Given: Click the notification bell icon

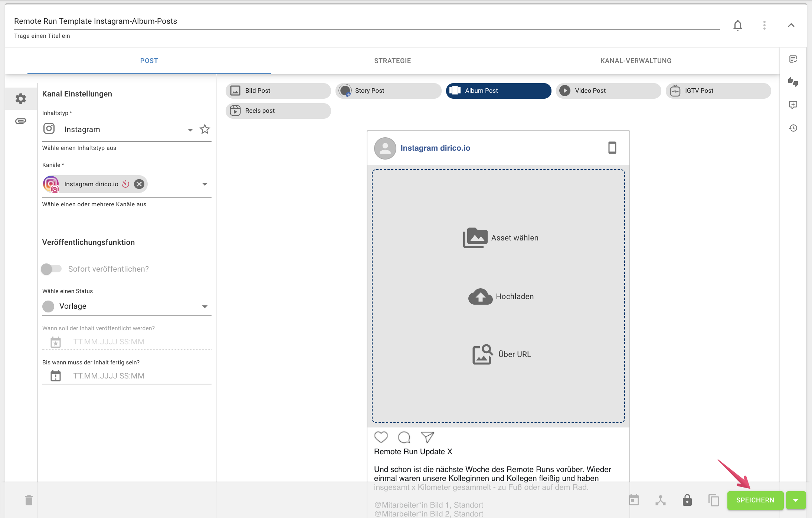Looking at the screenshot, I should click(x=738, y=25).
